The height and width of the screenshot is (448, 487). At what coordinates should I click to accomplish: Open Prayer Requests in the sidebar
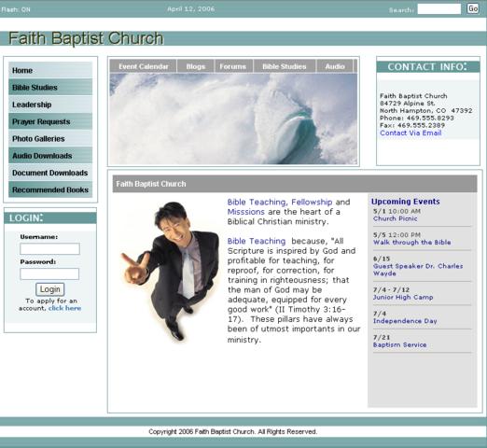tap(50, 121)
